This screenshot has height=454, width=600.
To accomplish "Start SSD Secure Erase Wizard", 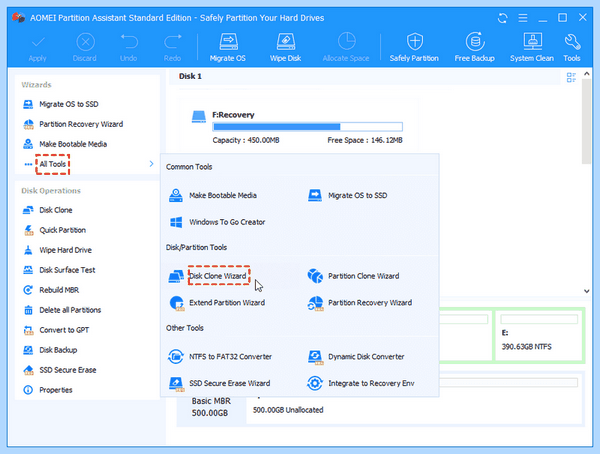I will (230, 383).
